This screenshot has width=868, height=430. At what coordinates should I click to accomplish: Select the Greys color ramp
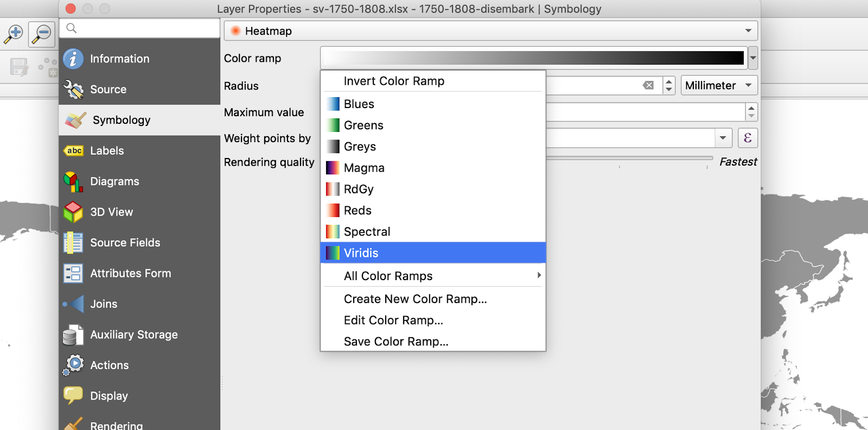433,147
